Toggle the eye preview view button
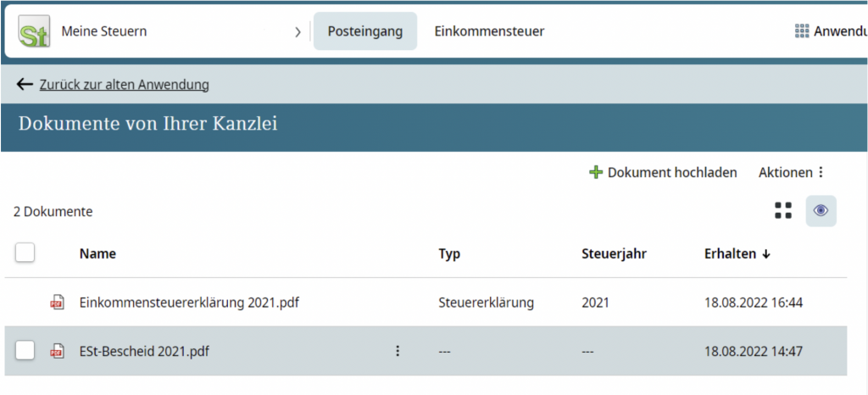Screen dimensions: 868x395 pos(821,211)
